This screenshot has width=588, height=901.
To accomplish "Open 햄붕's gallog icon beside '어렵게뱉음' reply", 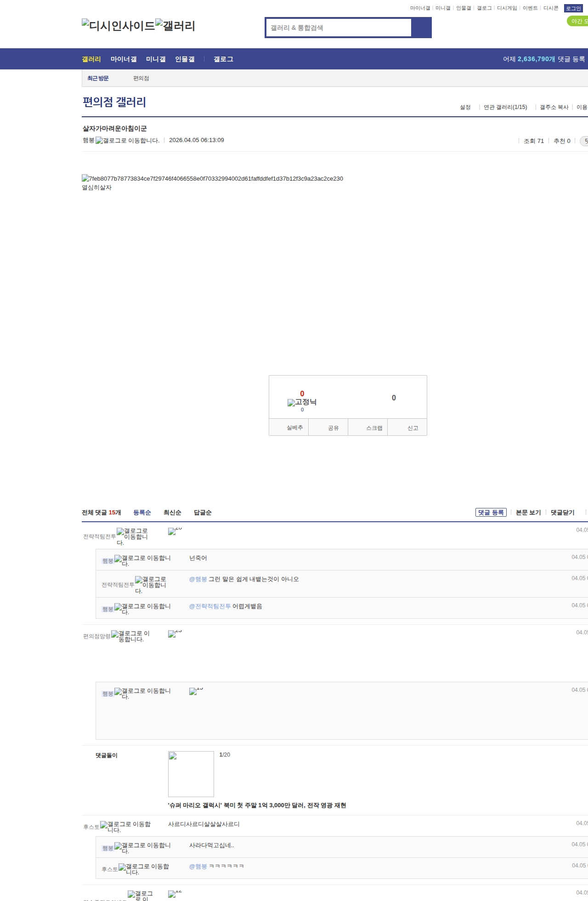I will (142, 609).
